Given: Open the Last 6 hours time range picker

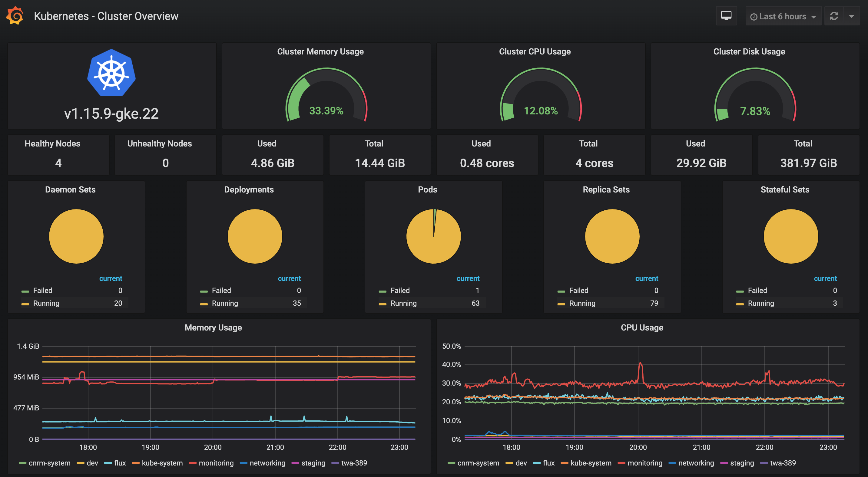Looking at the screenshot, I should (x=782, y=16).
